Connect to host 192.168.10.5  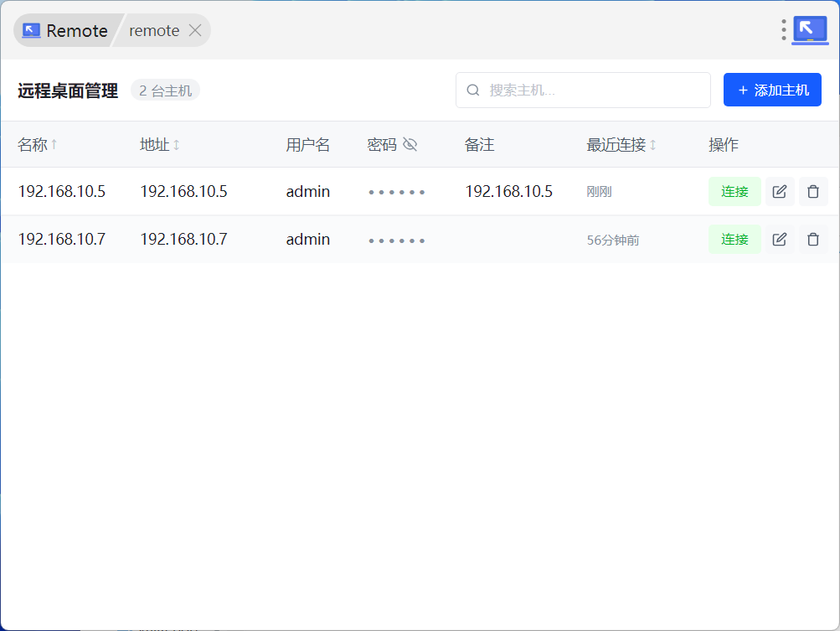[x=734, y=192]
